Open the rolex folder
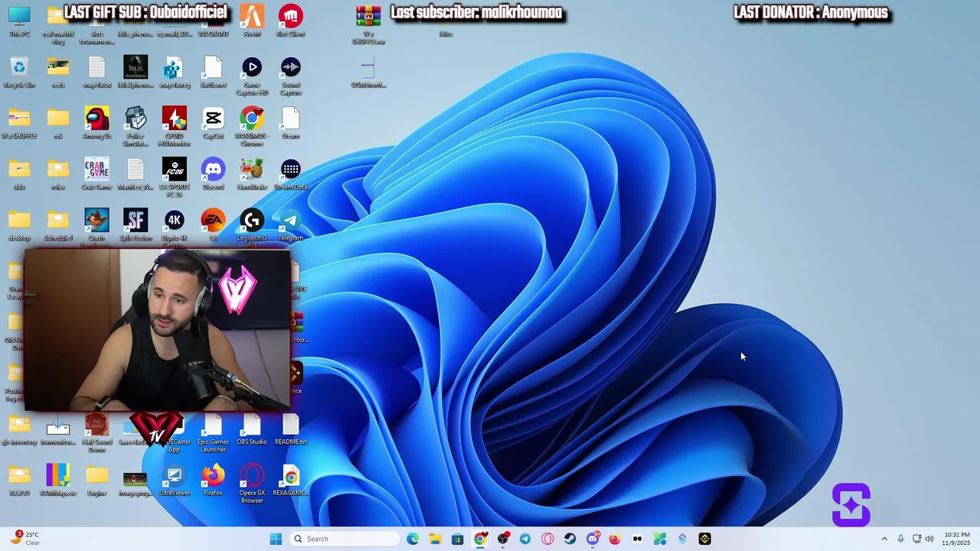 tap(58, 174)
